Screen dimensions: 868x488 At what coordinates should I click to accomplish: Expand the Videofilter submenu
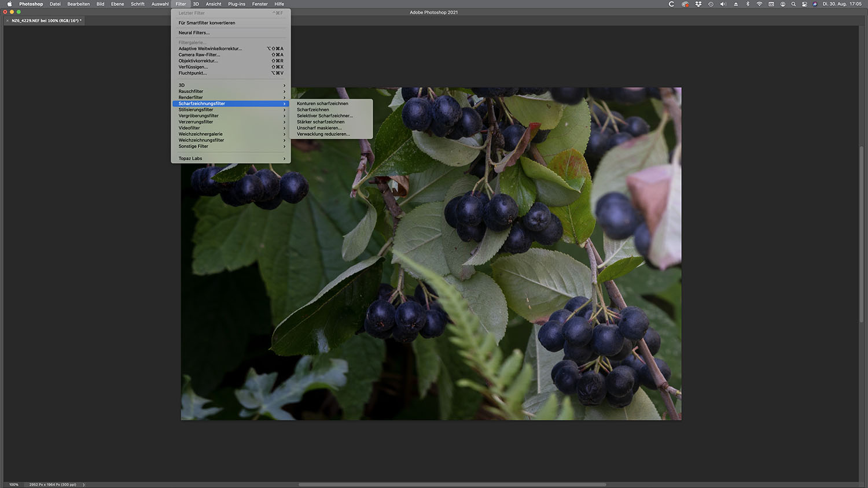231,128
